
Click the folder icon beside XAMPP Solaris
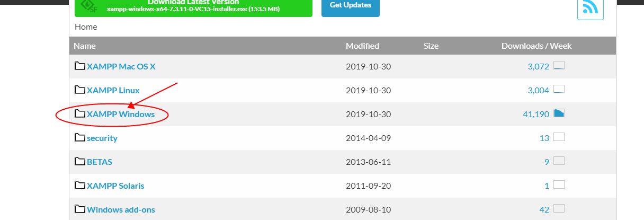tap(80, 186)
